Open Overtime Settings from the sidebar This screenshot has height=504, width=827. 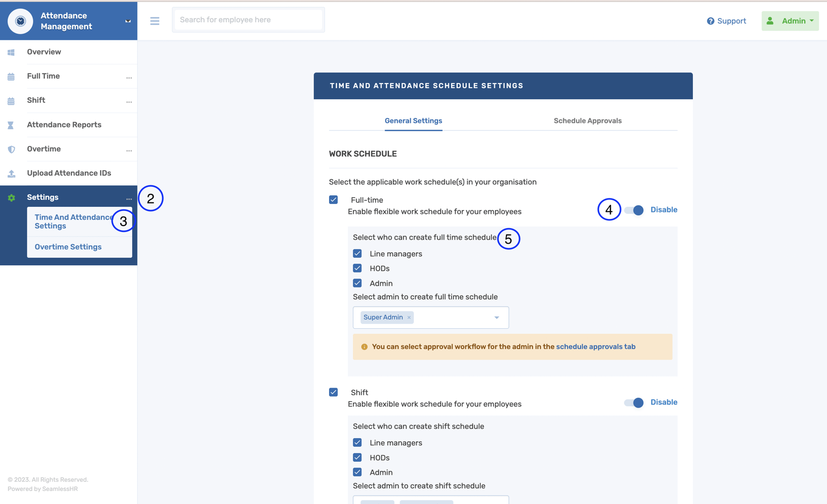(68, 247)
